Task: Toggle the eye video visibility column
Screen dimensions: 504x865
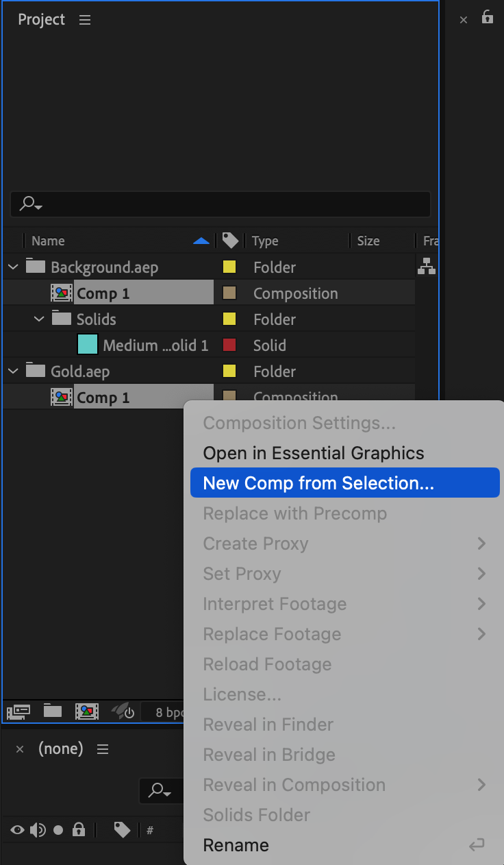Action: 18,830
